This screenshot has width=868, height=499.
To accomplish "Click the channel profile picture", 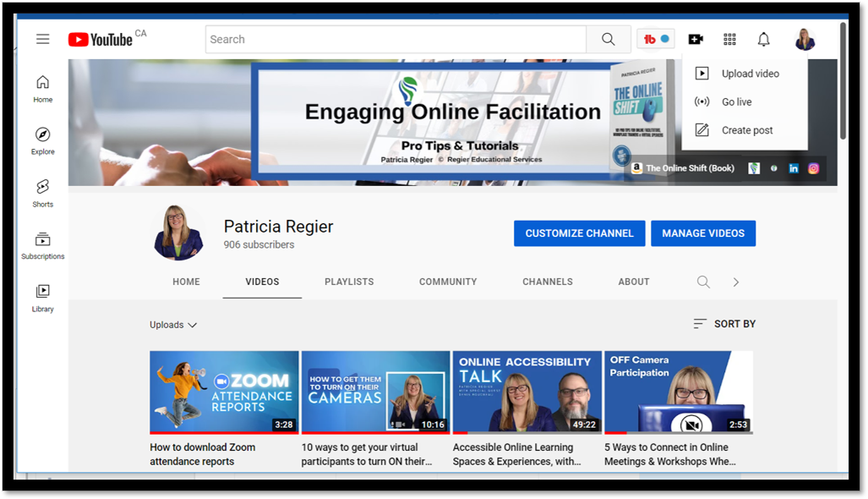I will click(x=178, y=233).
